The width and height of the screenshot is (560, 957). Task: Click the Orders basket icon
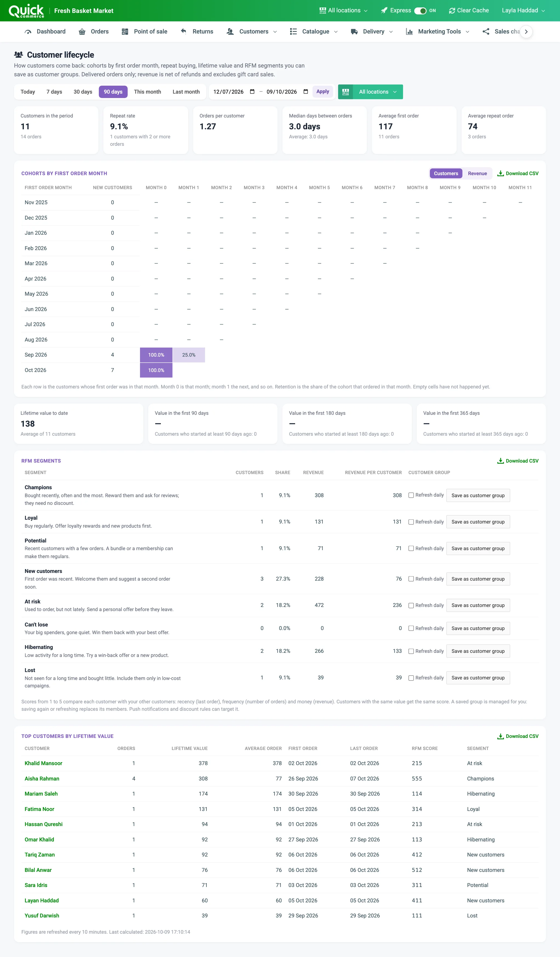click(82, 32)
